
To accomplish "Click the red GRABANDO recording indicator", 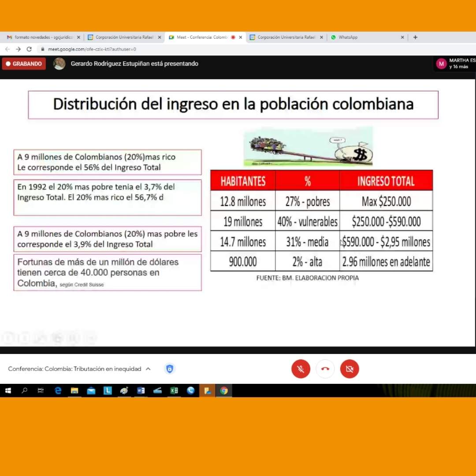I will pos(24,64).
